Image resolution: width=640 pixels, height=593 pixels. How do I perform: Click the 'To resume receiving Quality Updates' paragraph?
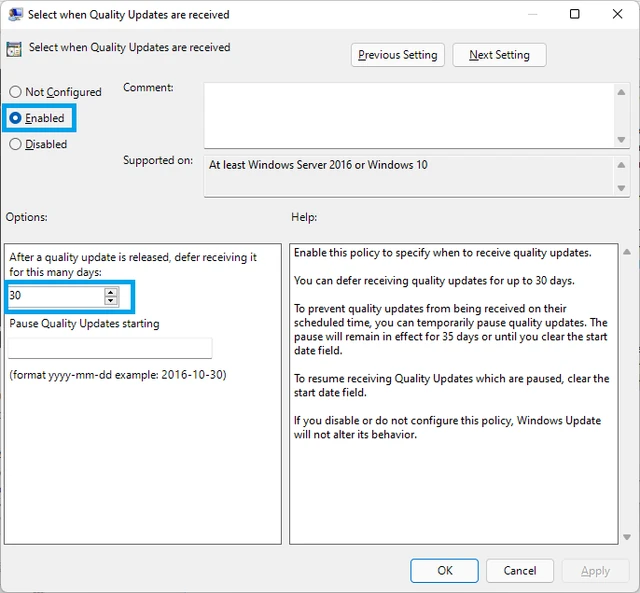[x=451, y=385]
